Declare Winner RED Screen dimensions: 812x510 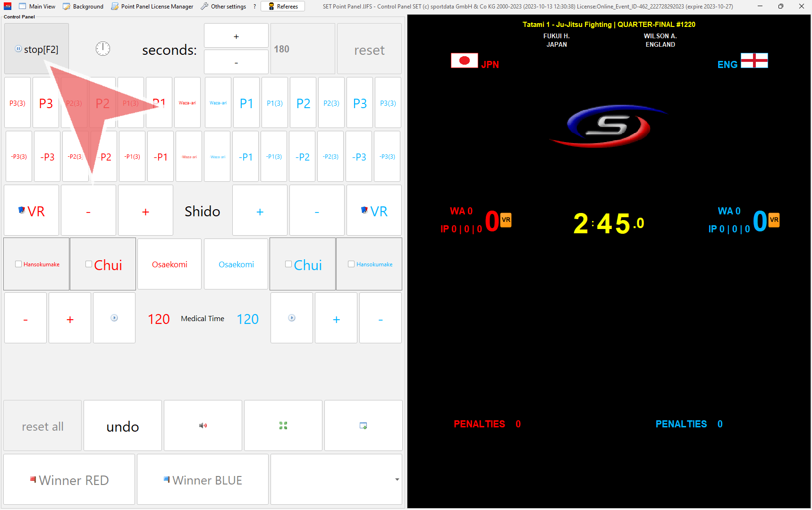69,480
